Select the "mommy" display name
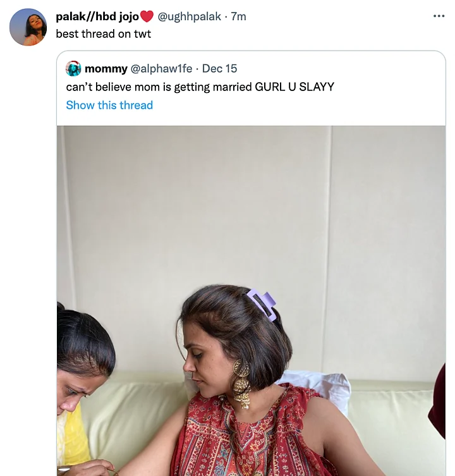Image resolution: width=455 pixels, height=476 pixels. [106, 68]
